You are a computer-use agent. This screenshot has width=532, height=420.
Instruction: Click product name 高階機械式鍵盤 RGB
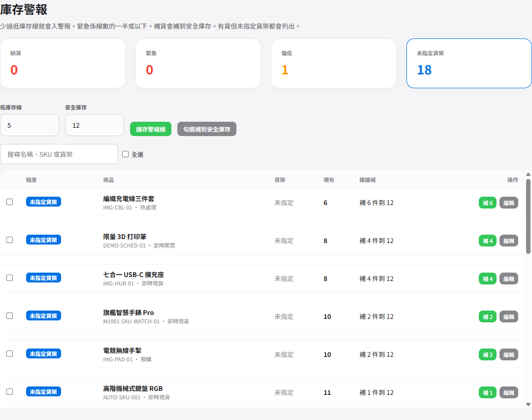pos(133,389)
